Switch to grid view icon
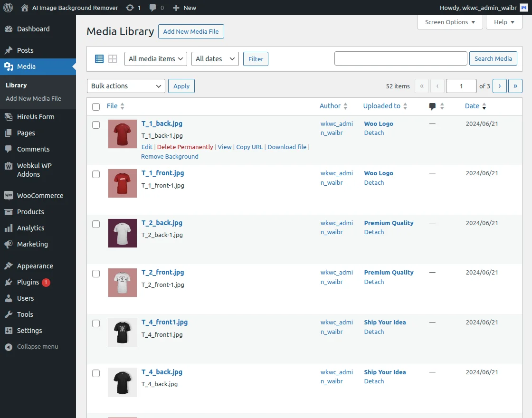The width and height of the screenshot is (532, 418). pos(113,59)
